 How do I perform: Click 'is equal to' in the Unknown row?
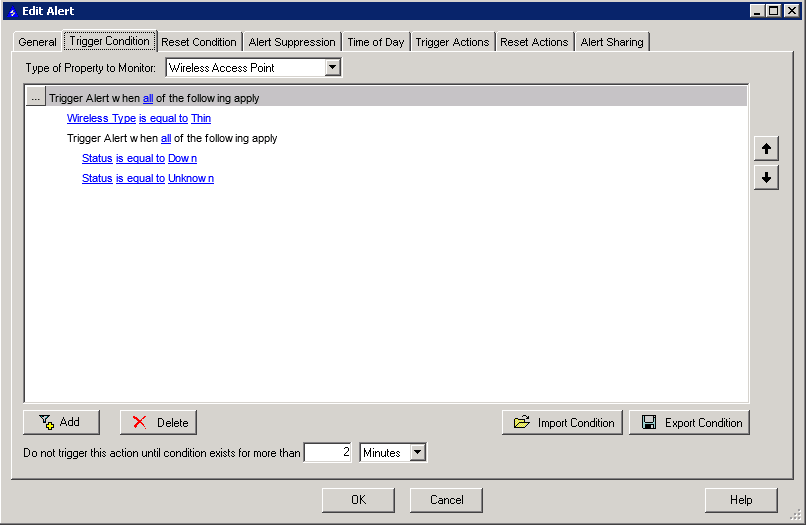[140, 178]
